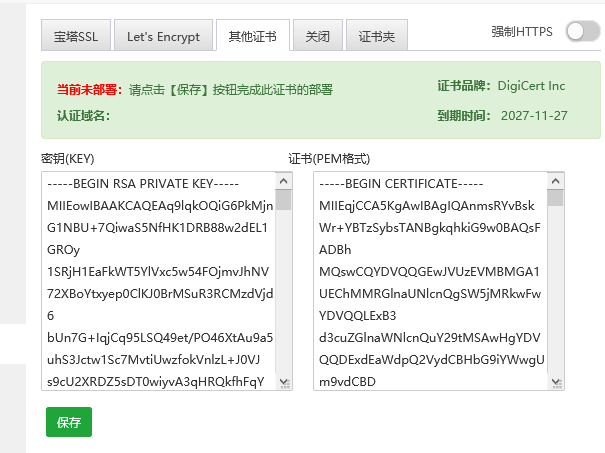Open the Let's Encrypt tab

point(164,35)
